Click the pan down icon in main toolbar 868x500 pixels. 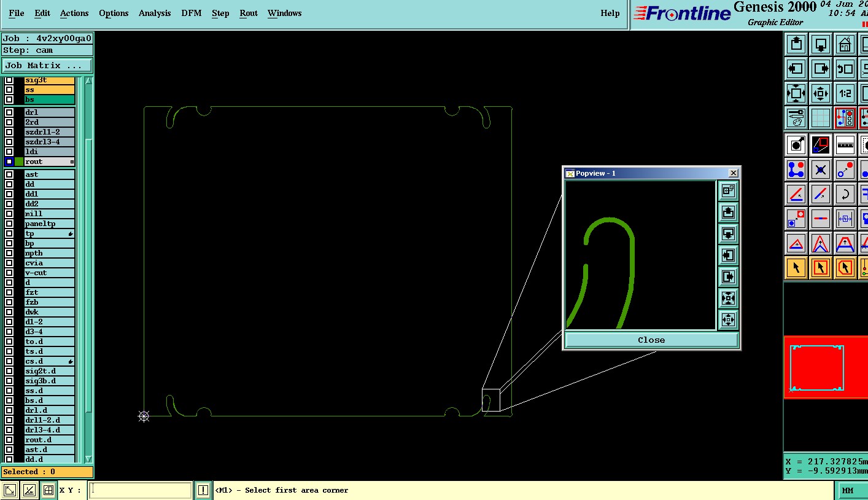(821, 44)
